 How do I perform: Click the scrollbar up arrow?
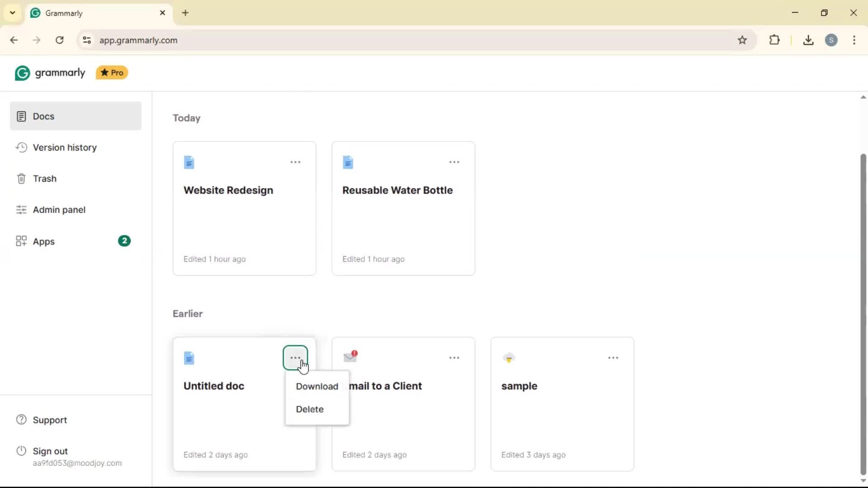click(863, 97)
